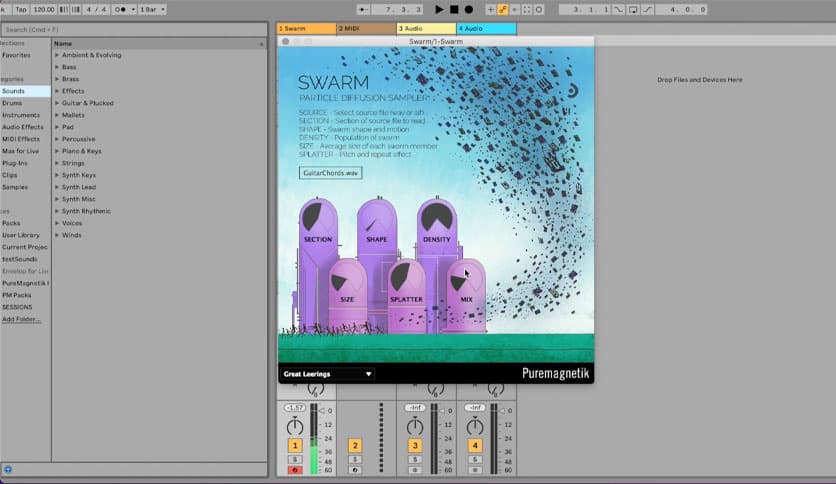Open the 1 Bar quantization menu
This screenshot has width=836, height=484.
tap(152, 10)
